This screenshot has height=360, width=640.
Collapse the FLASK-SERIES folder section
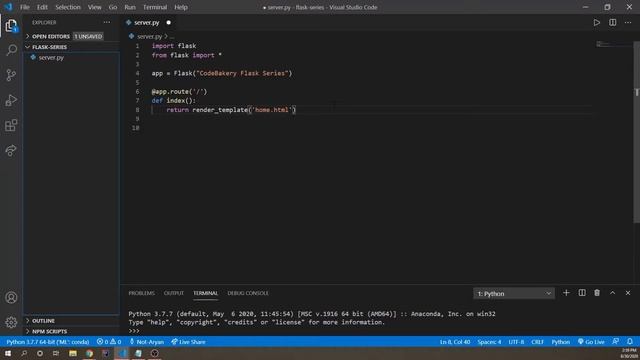[71, 47]
